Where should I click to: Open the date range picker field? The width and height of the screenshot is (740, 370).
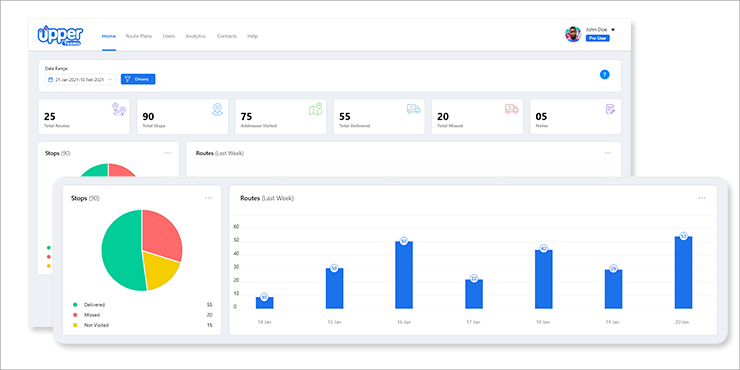(x=81, y=80)
